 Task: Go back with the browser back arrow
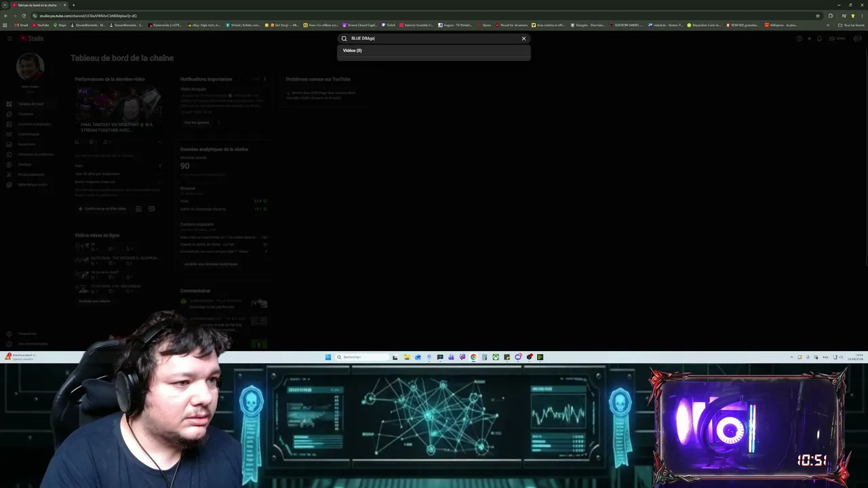[5, 16]
